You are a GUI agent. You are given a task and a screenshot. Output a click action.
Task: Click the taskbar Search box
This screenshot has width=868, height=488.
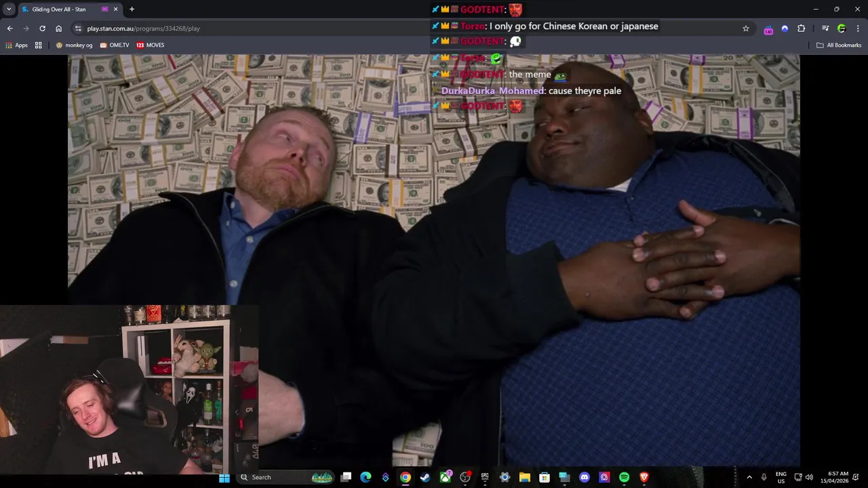[x=285, y=477]
